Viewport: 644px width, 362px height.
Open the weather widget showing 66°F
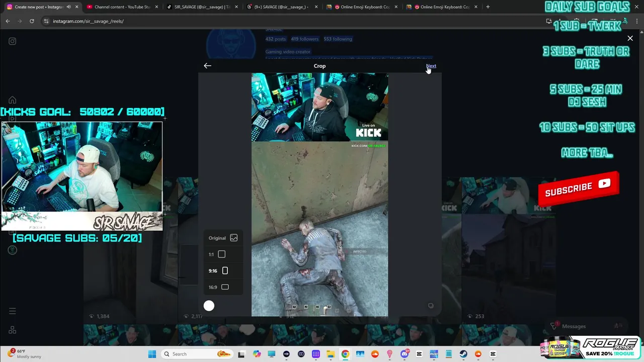[x=24, y=354]
